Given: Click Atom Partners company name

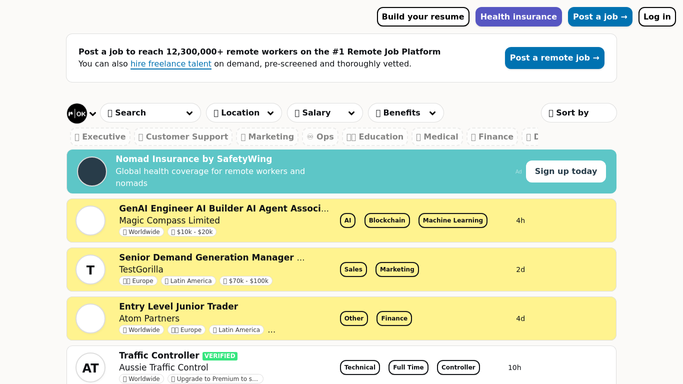Looking at the screenshot, I should [x=149, y=318].
